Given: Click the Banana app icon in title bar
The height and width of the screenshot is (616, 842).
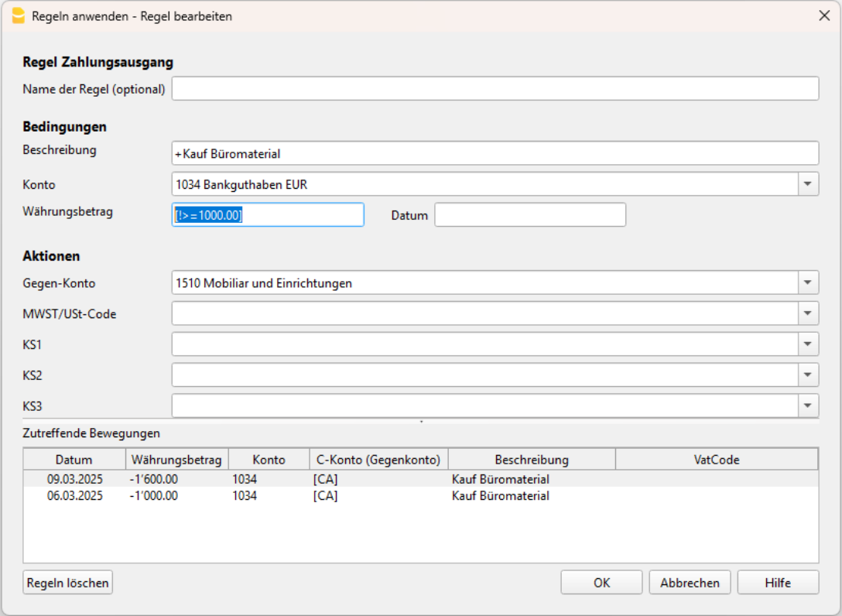Looking at the screenshot, I should click(19, 15).
